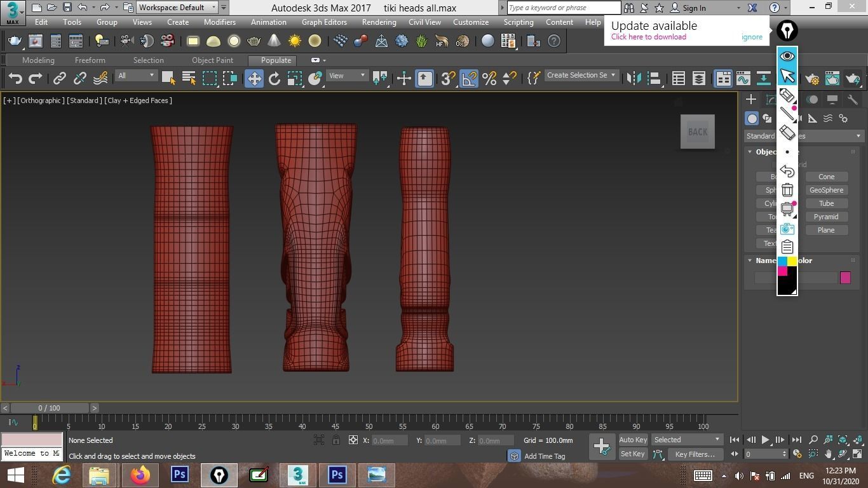Toggle the 3D Snaps button
This screenshot has height=488, width=868.
(448, 78)
